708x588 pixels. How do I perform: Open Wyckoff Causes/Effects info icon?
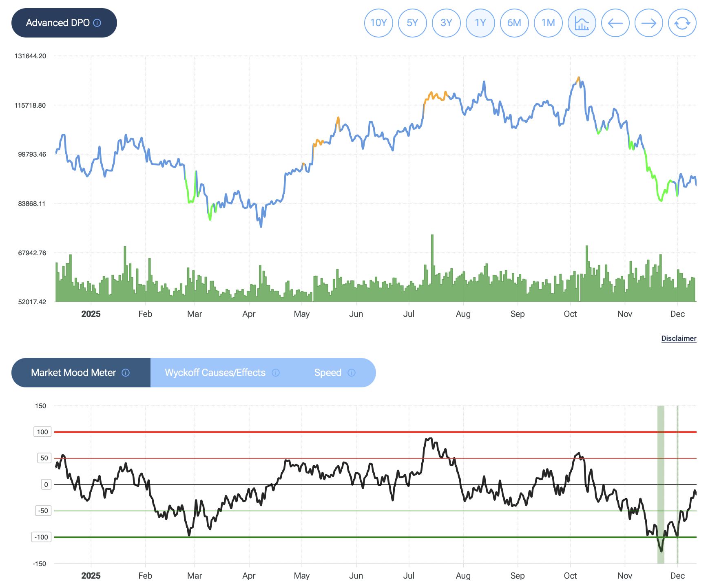[276, 373]
